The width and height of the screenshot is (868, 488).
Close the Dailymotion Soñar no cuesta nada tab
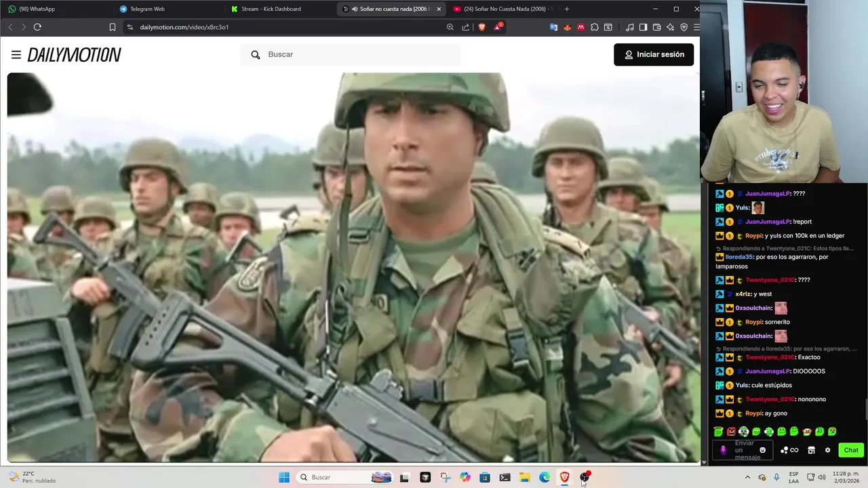pyautogui.click(x=439, y=9)
